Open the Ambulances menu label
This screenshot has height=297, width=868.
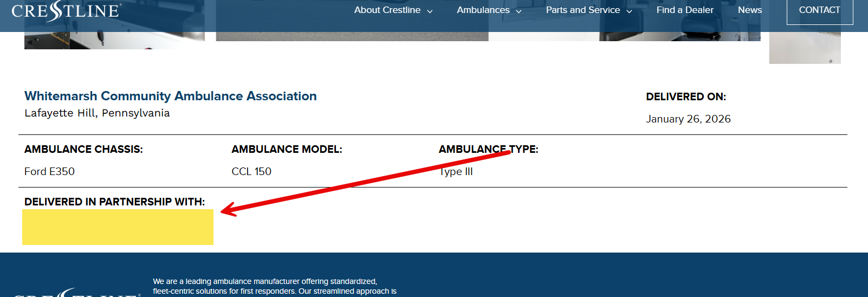(x=483, y=10)
